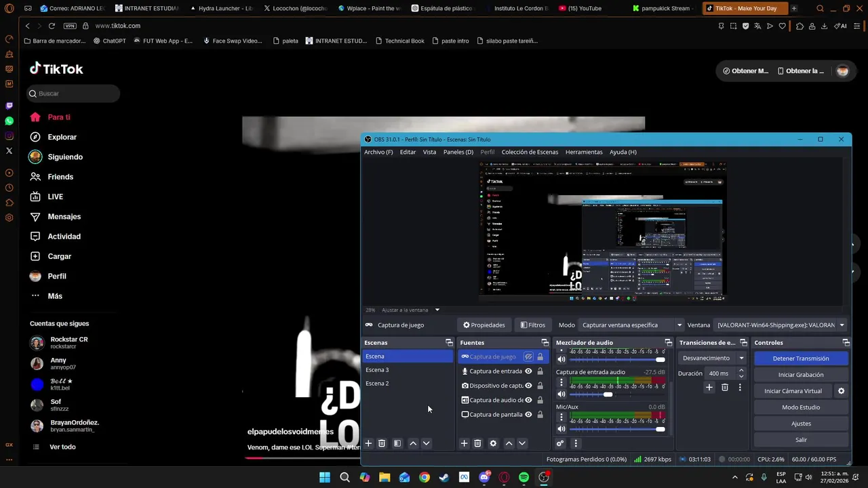Pop out the Escenas dock panel
Screen dimensions: 868x488
(449, 342)
